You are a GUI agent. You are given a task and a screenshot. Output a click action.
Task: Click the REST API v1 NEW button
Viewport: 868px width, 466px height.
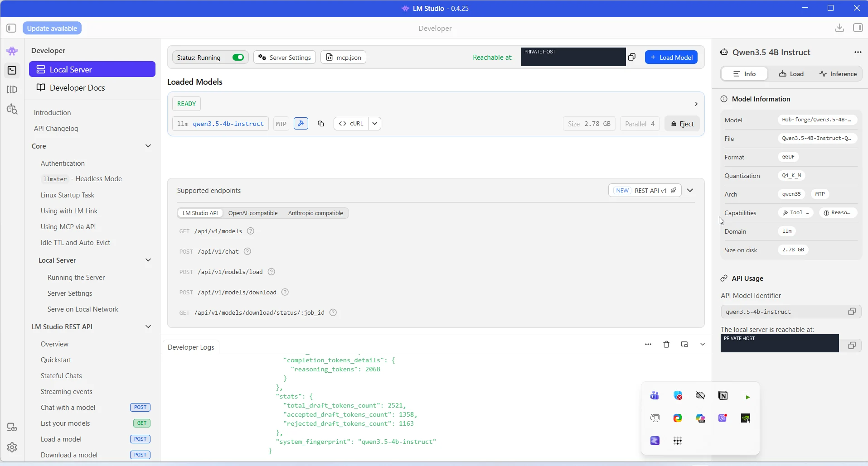[645, 191]
